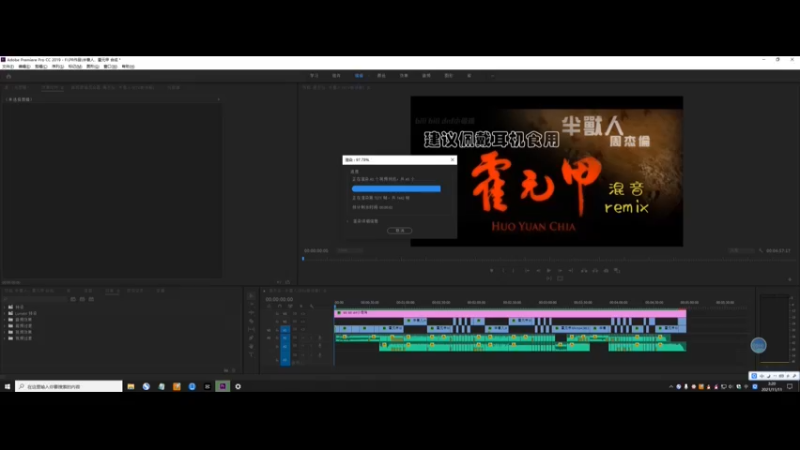Screen dimensions: 800x450
Task: Click Go to Out button in Program monitor
Action: (571, 270)
